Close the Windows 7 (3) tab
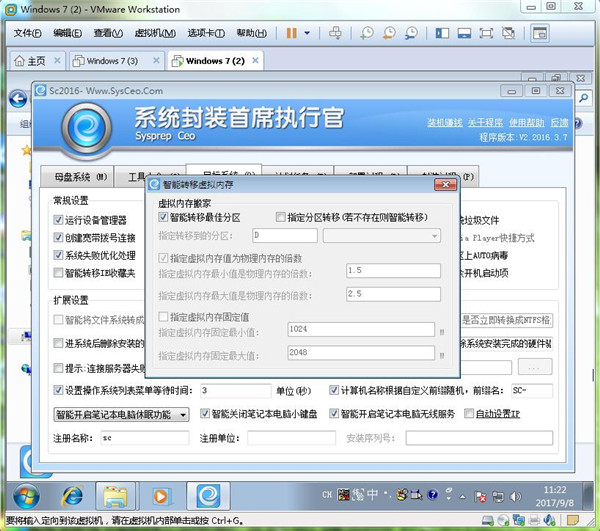 point(156,60)
